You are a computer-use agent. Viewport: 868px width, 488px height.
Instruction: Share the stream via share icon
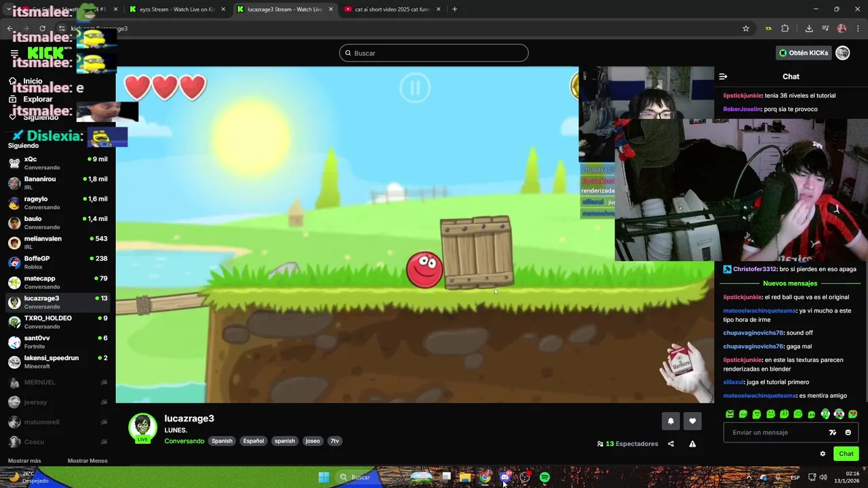(x=671, y=444)
